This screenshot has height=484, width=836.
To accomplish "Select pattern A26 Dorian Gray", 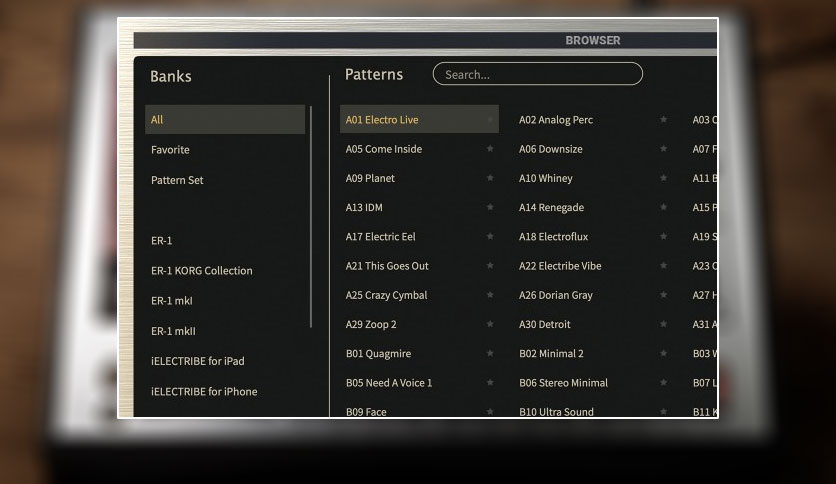I will pyautogui.click(x=556, y=295).
